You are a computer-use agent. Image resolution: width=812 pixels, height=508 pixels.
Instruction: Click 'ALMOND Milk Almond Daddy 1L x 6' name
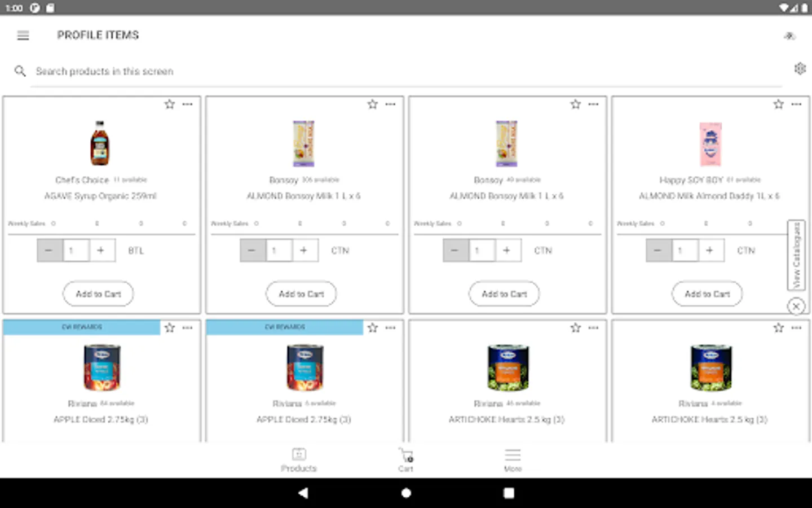click(709, 196)
